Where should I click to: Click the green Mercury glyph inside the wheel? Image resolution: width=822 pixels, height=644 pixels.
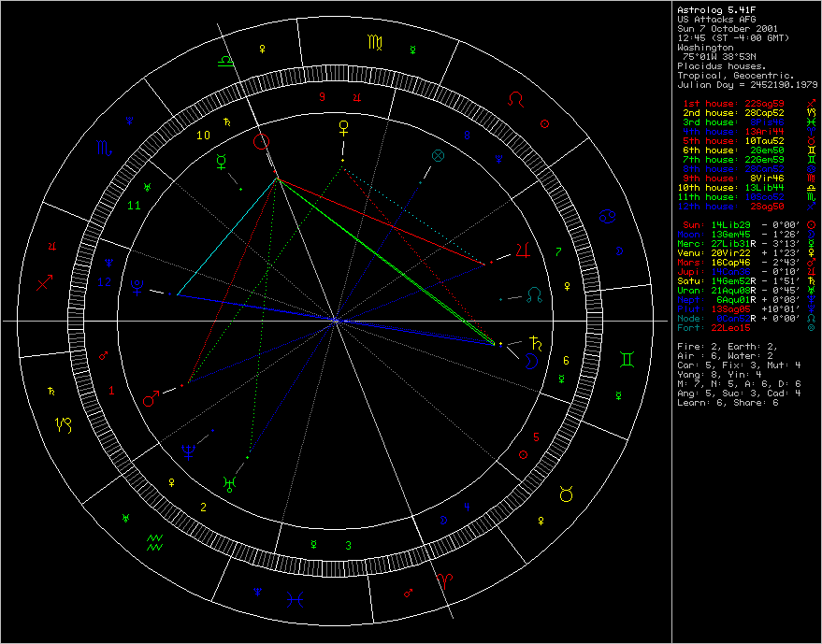(222, 161)
